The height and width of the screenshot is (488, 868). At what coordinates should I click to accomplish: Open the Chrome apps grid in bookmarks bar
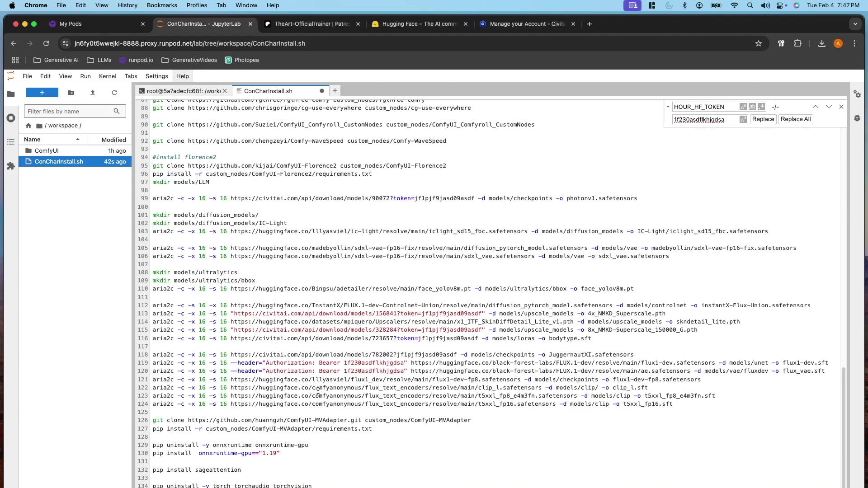[15, 60]
